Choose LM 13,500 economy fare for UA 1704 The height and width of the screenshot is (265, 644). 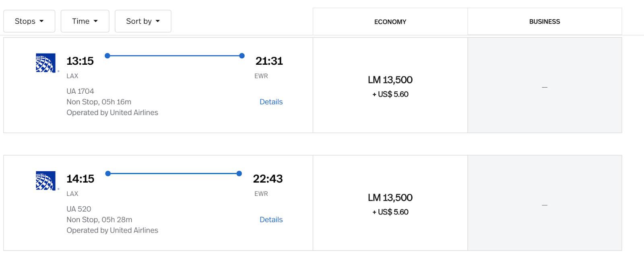tap(390, 86)
